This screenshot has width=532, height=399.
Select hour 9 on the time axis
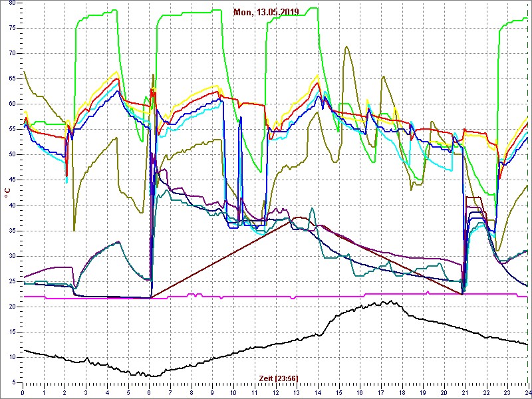[212, 392]
